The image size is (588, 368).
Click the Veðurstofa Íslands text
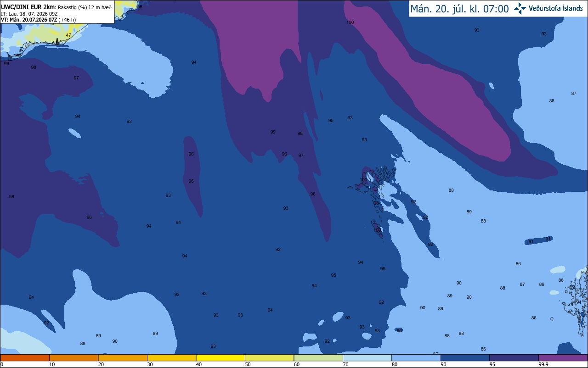[556, 9]
